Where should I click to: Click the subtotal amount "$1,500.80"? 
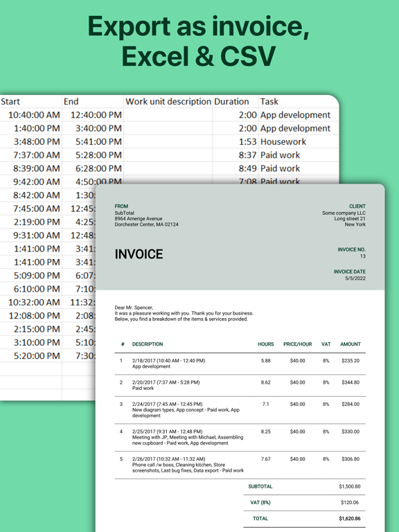tap(350, 486)
